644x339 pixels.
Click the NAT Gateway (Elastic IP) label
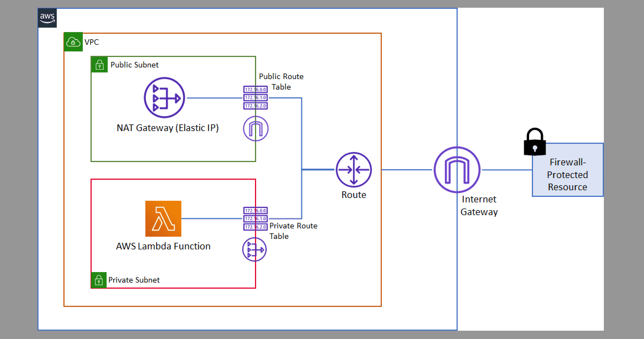click(168, 128)
